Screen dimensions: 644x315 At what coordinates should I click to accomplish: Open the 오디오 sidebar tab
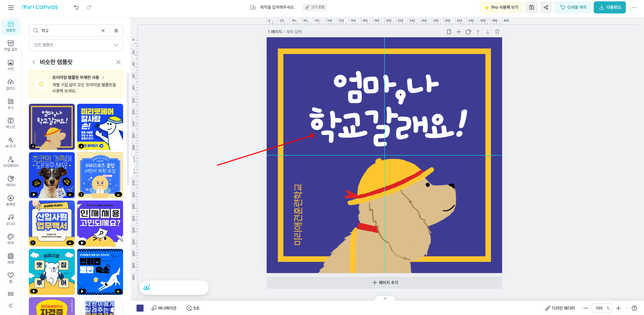pos(11,220)
